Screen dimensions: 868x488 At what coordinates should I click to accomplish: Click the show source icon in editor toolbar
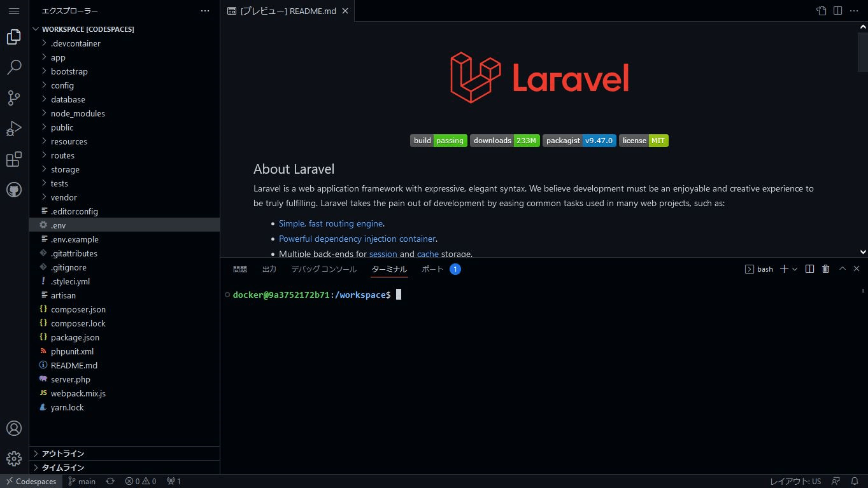coord(822,11)
